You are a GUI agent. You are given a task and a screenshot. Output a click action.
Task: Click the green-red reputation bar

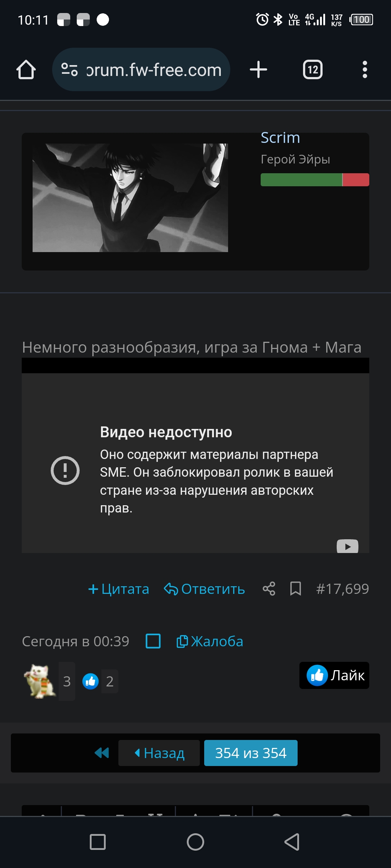[x=315, y=180]
